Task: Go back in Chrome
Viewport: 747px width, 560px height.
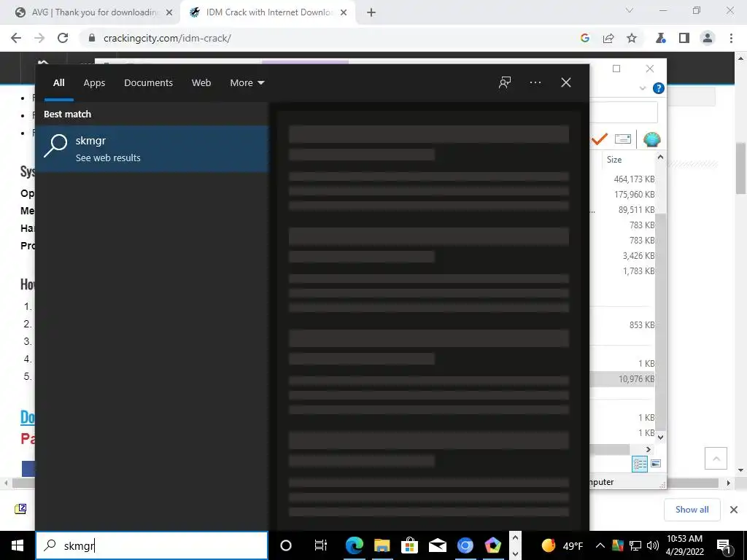Action: 16,38
